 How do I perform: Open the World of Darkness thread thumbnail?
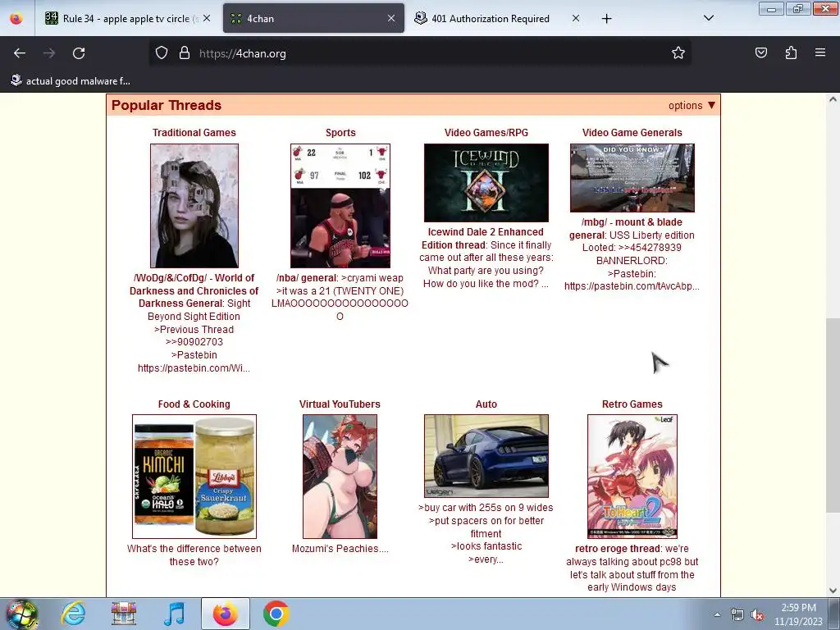(x=194, y=206)
